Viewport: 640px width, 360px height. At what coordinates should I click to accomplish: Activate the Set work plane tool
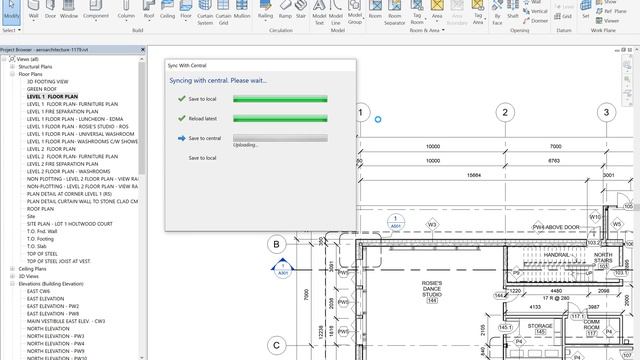pyautogui.click(x=585, y=10)
